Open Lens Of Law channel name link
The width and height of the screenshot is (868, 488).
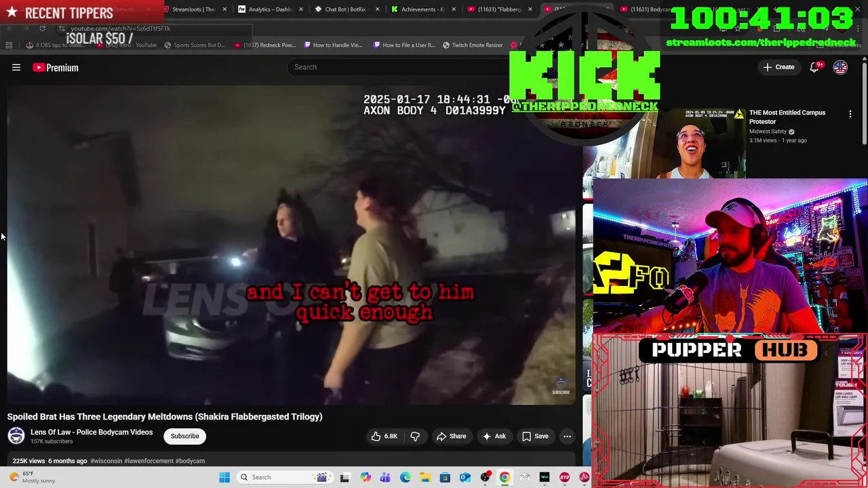92,432
